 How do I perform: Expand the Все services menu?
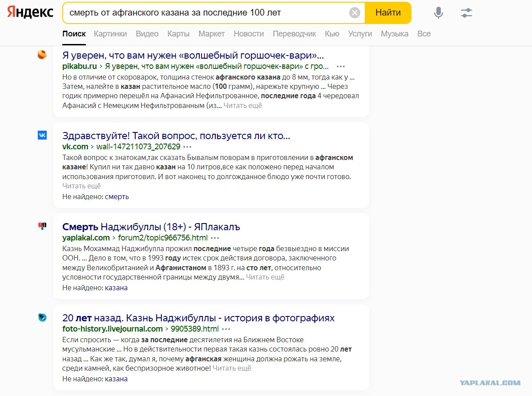[x=424, y=34]
